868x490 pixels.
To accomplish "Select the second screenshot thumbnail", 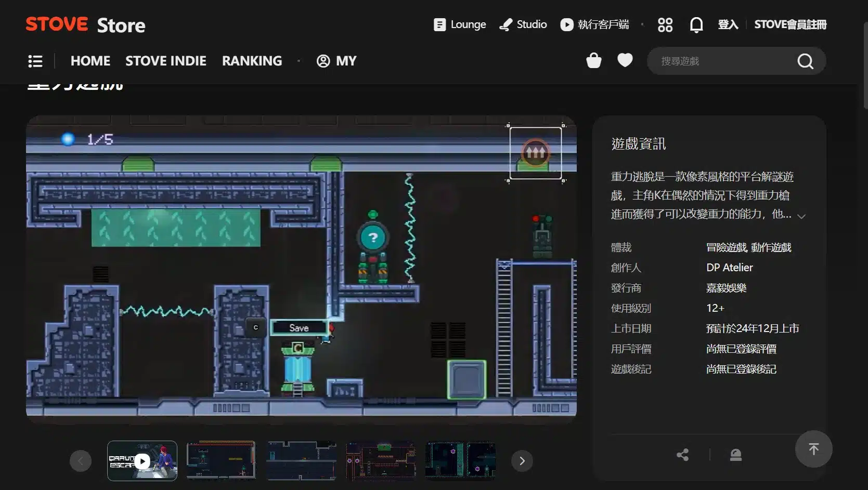I will click(x=221, y=461).
